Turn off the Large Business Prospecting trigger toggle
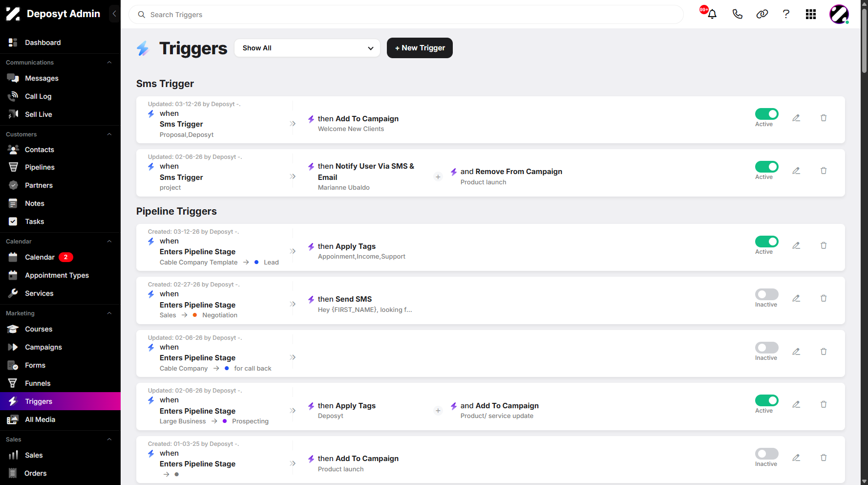This screenshot has width=868, height=485. (x=767, y=400)
